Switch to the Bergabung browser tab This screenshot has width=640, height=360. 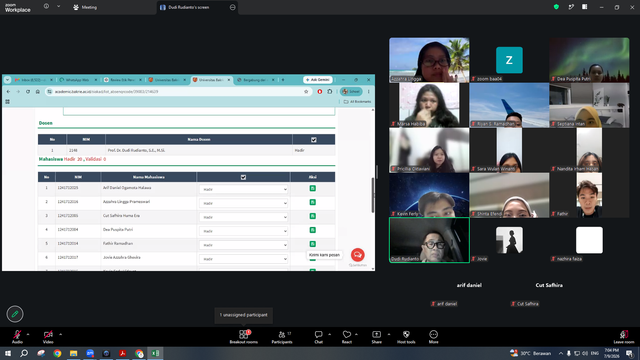click(x=255, y=80)
